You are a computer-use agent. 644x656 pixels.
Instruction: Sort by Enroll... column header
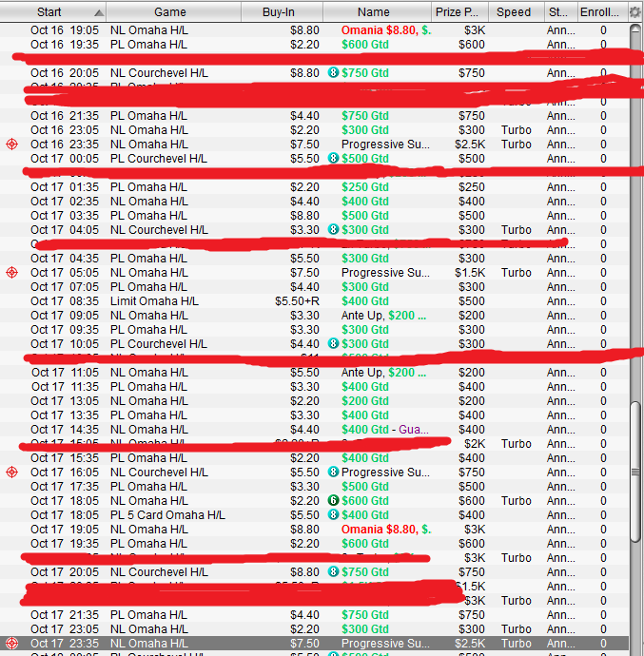[602, 11]
